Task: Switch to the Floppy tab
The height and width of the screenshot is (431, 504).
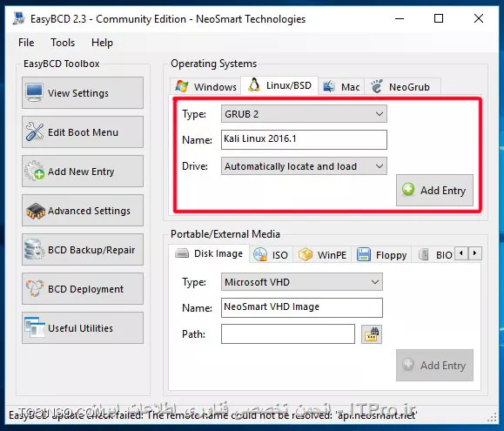Action: 381,255
